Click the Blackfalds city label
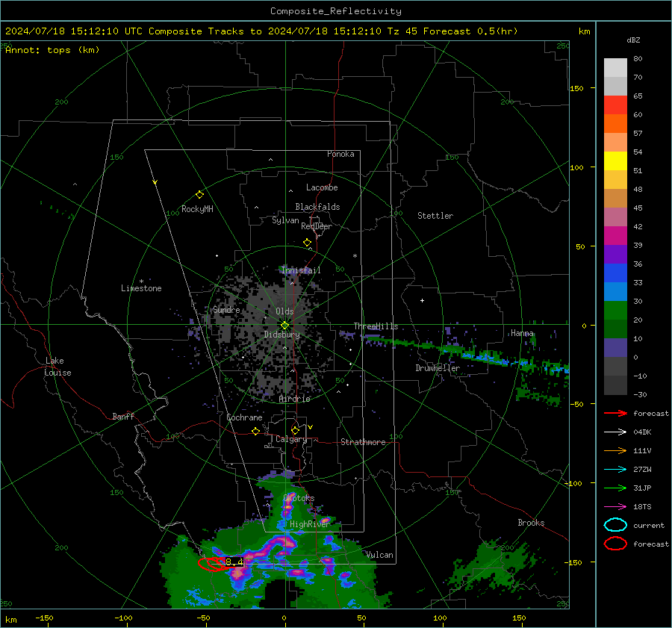The height and width of the screenshot is (628, 672). (x=317, y=207)
